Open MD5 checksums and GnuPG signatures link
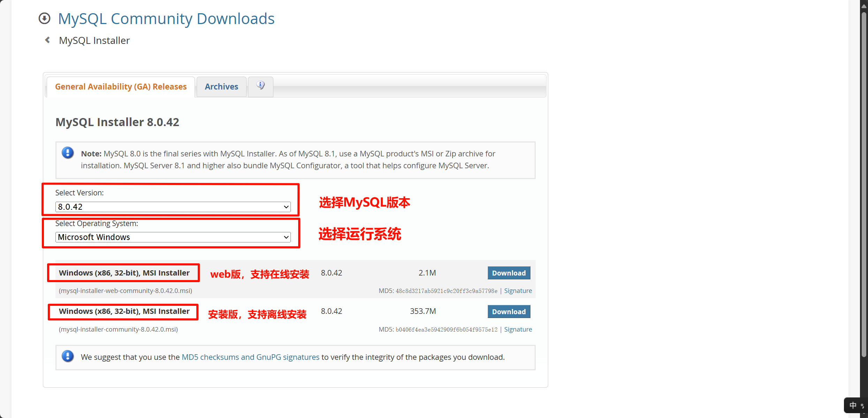The width and height of the screenshot is (868, 418). pos(250,357)
